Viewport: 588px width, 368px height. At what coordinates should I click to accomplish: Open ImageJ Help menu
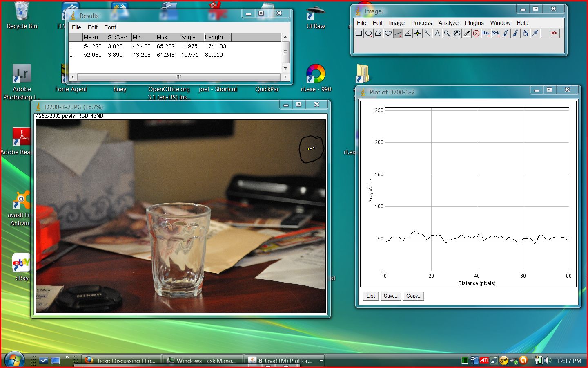tap(522, 23)
